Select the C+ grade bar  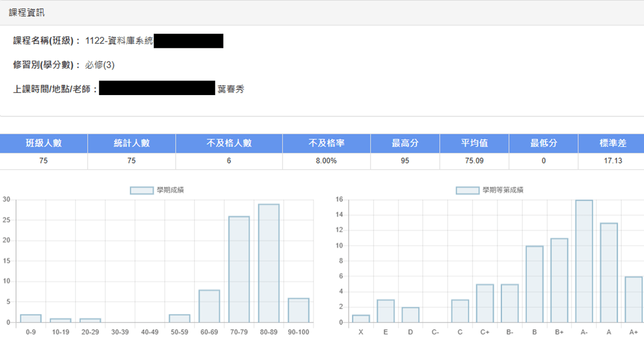tap(485, 303)
